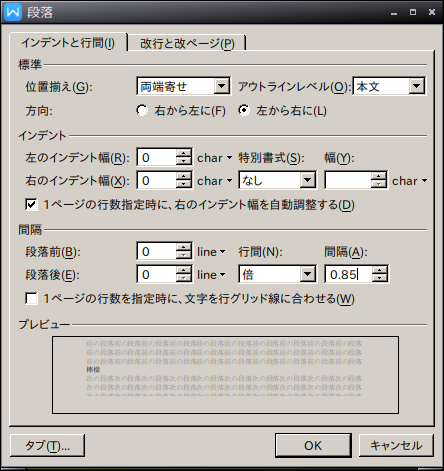Screen dimensions: 444x471
Task: Increase 幅(Y) value with up arrow
Action: click(x=379, y=176)
